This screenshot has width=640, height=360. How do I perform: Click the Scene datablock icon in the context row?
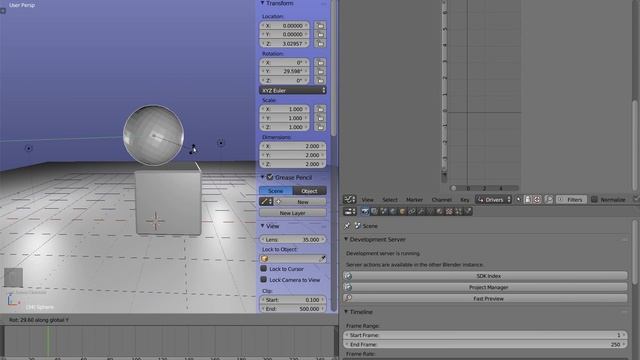point(358,226)
